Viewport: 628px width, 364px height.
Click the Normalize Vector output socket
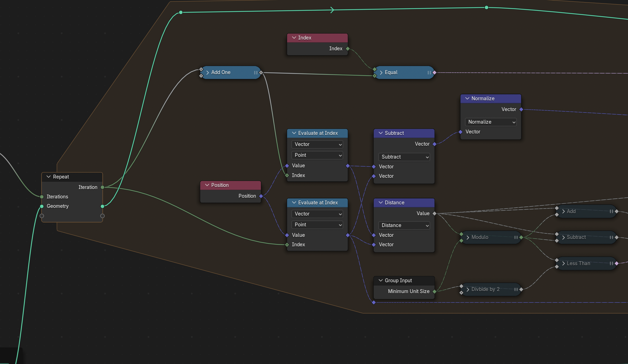click(521, 109)
